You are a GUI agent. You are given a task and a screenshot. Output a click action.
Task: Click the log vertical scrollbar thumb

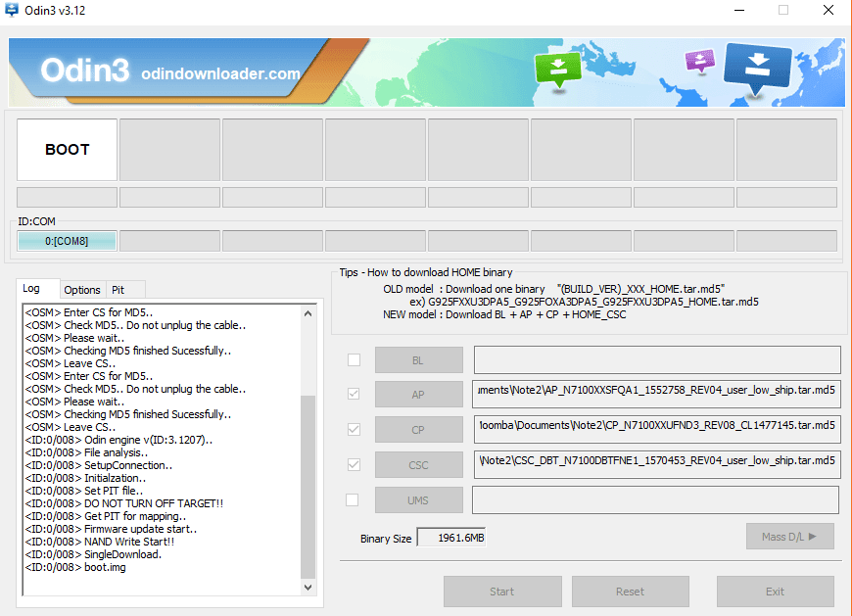308,487
